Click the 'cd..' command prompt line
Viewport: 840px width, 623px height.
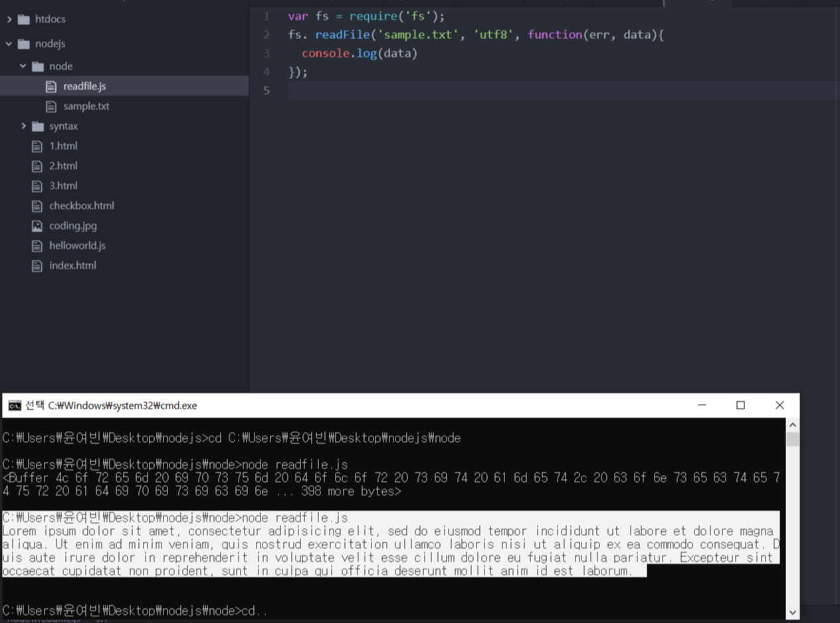[x=135, y=610]
